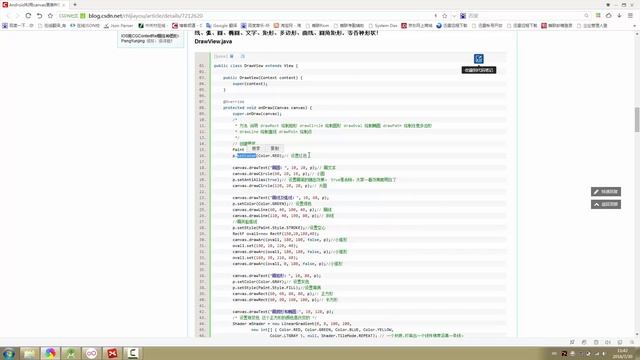Image resolution: width=640 pixels, height=360 pixels.
Task: Click the highlighted setColor text in the code
Action: click(x=247, y=156)
